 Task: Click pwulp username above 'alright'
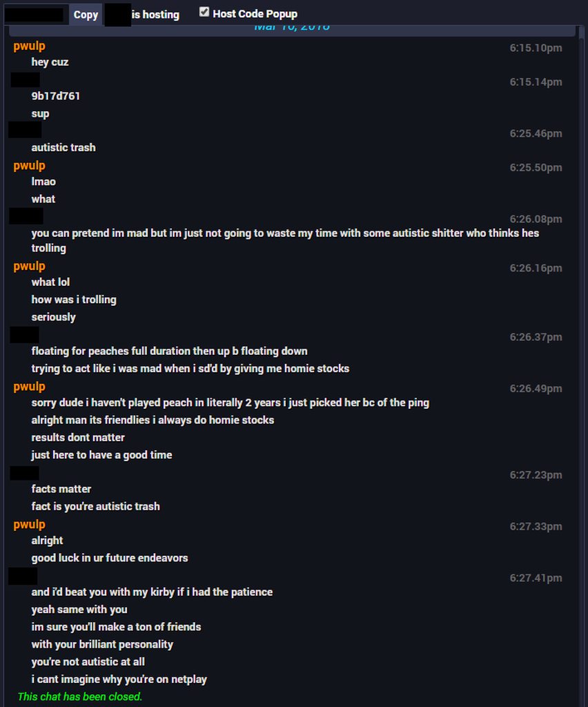click(29, 525)
